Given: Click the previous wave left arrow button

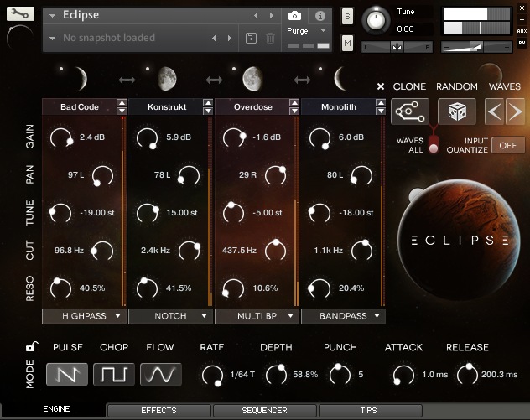Looking at the screenshot, I should point(495,111).
